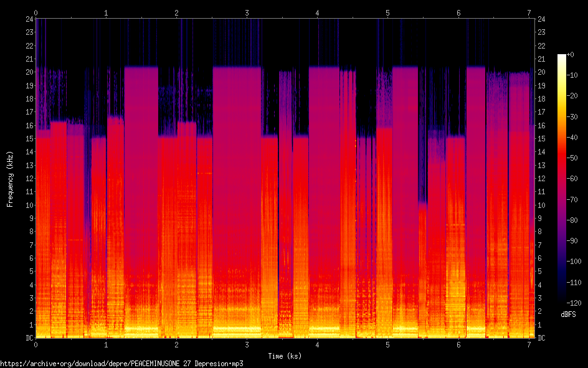The height and width of the screenshot is (368, 588).
Task: Click "4" on the top time axis
Action: [x=317, y=13]
